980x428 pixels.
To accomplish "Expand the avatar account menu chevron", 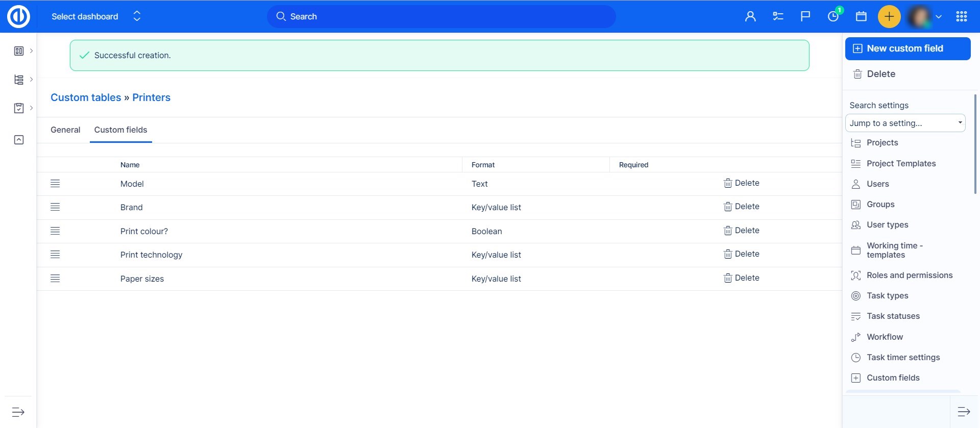I will tap(938, 16).
